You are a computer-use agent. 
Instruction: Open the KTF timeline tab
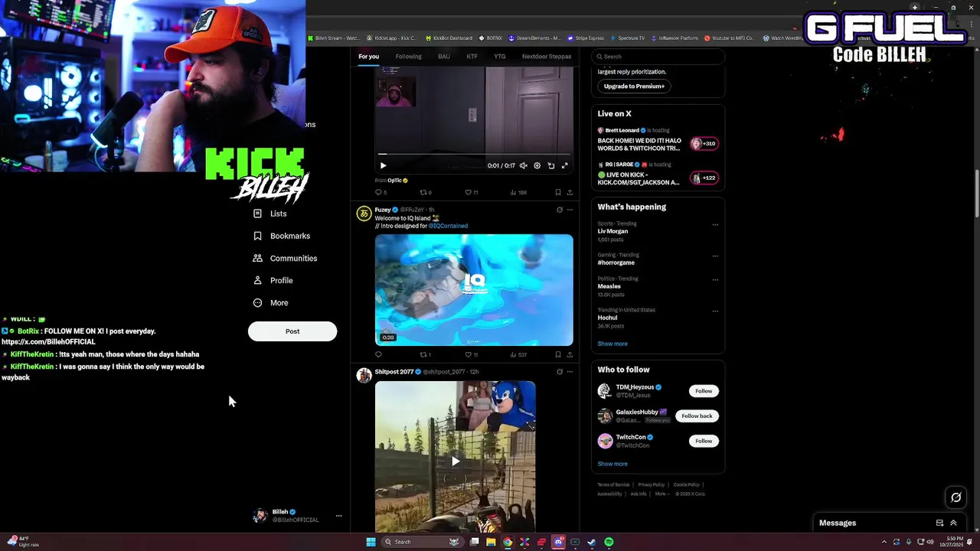click(x=472, y=57)
